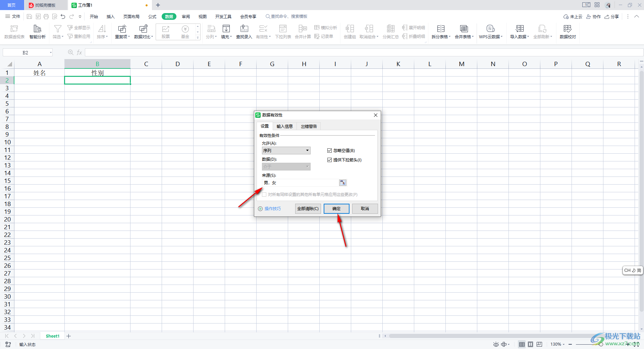Toggle the ignore blank (忽略空值) checkbox
Image resolution: width=644 pixels, height=349 pixels.
click(329, 151)
